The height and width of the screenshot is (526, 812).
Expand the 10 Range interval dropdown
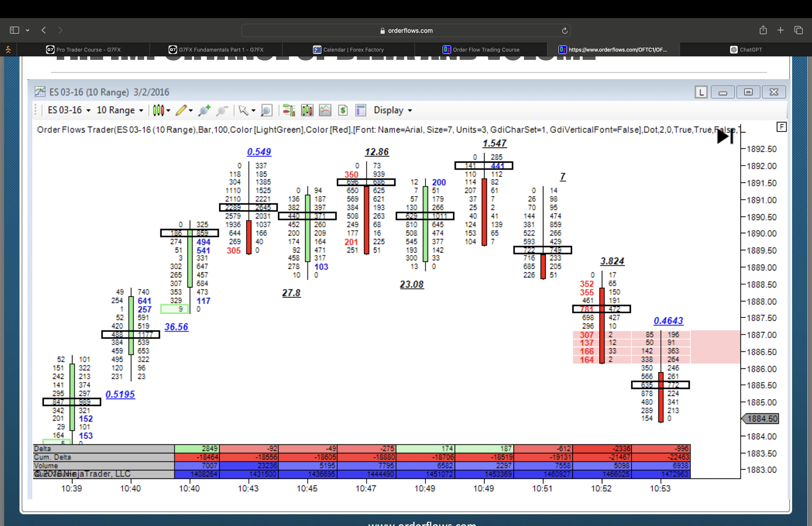point(120,110)
